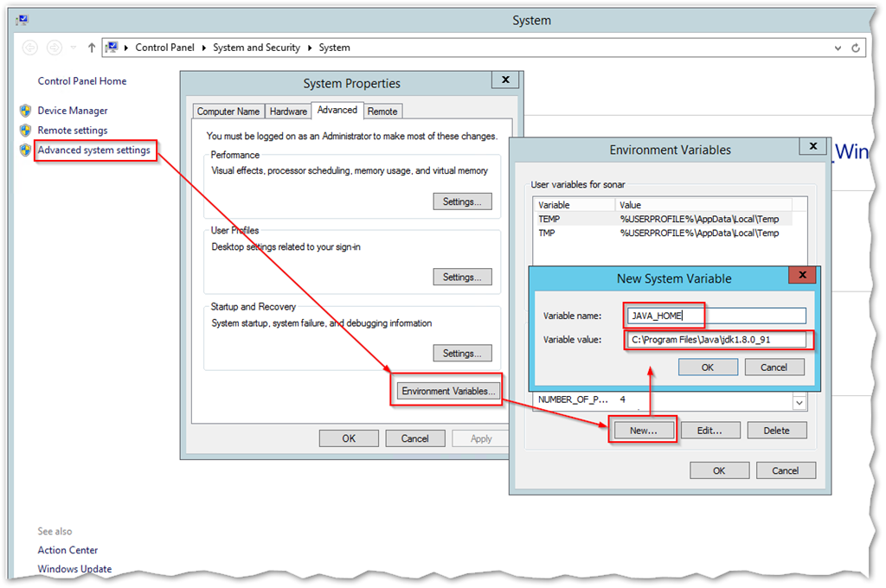
Task: Open User Profiles Settings button
Action: (x=462, y=278)
